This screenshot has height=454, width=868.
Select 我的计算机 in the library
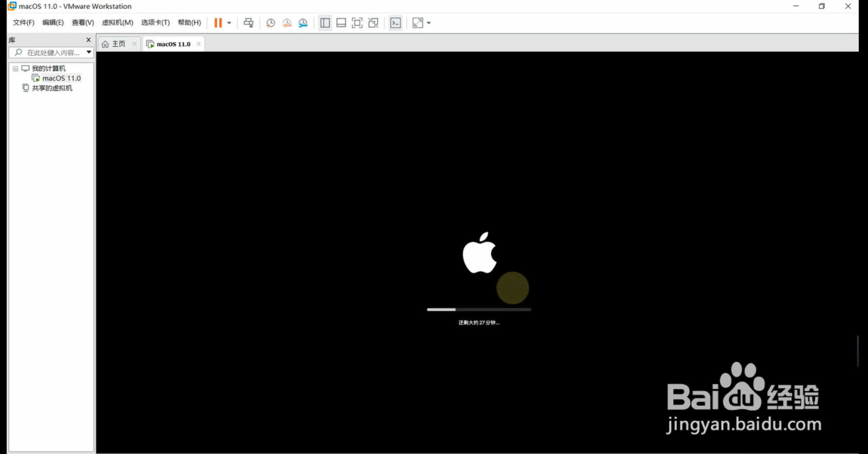48,68
